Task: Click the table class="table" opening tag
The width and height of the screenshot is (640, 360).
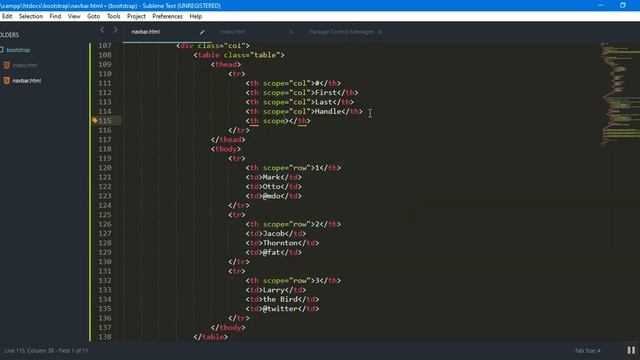Action: [239, 55]
